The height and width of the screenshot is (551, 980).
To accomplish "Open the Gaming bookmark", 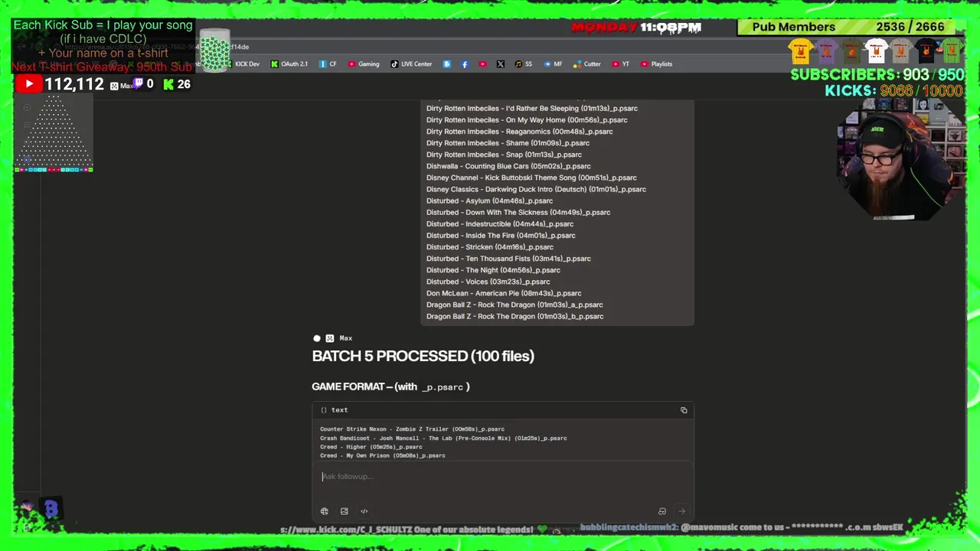I will pyautogui.click(x=364, y=64).
